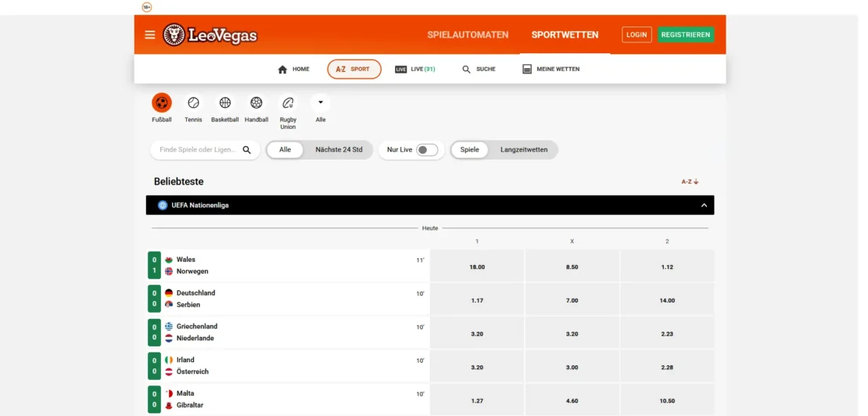The image size is (868, 416).
Task: Click the REGISTRIEREN button
Action: point(685,35)
